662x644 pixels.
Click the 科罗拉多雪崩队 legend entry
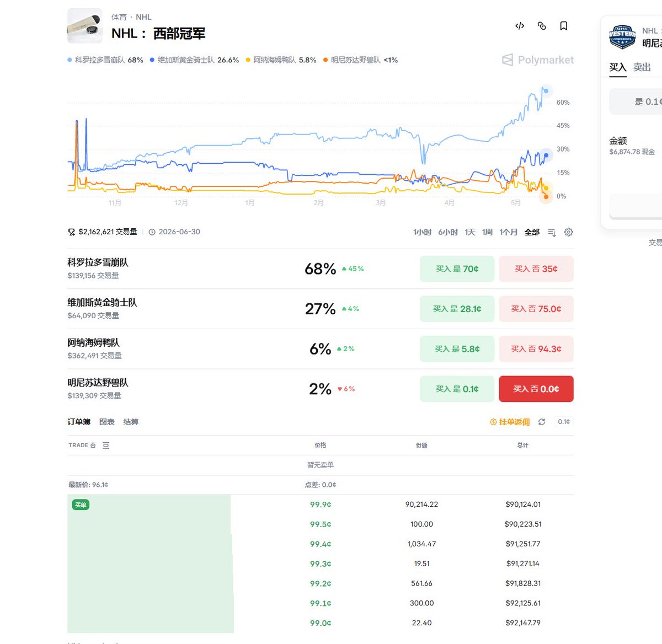point(105,60)
